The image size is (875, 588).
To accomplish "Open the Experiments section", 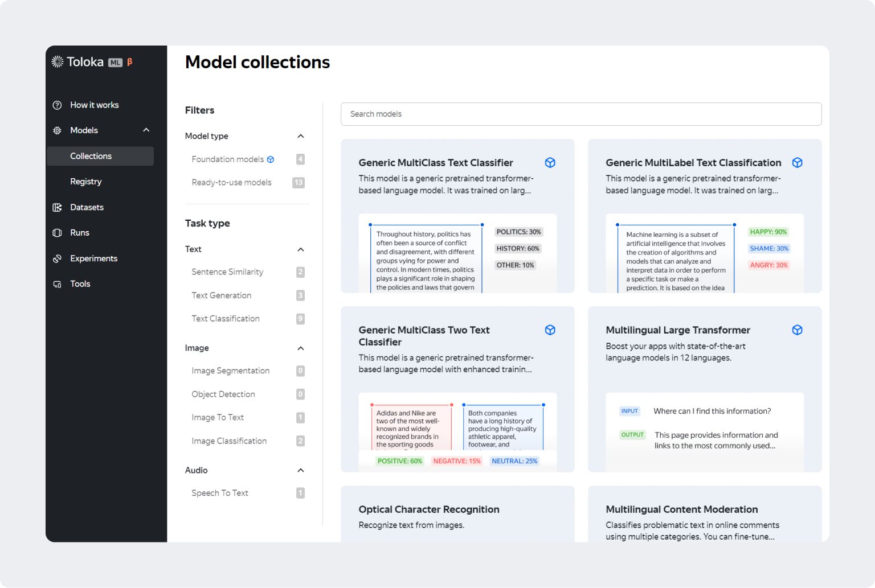I will [94, 258].
